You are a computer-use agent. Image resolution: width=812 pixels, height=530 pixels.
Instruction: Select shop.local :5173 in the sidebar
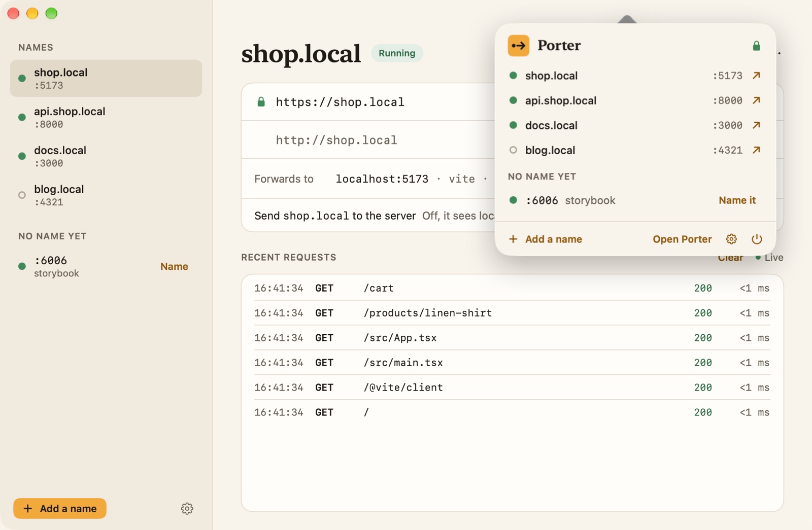(106, 78)
